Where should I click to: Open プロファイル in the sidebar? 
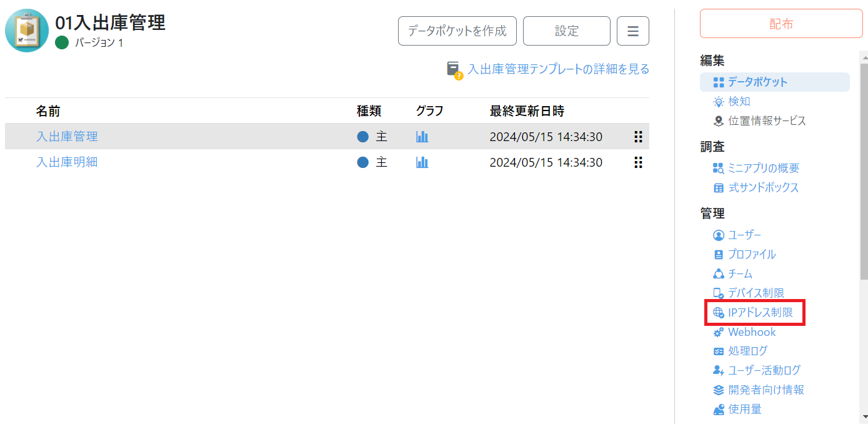tap(752, 254)
